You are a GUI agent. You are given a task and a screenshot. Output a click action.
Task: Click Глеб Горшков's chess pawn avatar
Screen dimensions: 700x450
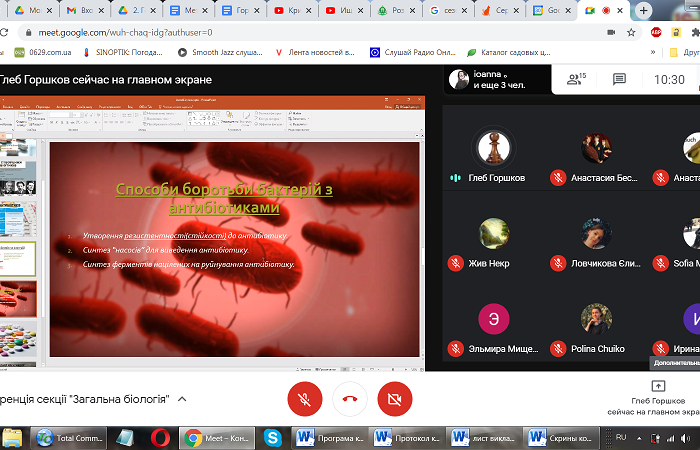pos(495,147)
